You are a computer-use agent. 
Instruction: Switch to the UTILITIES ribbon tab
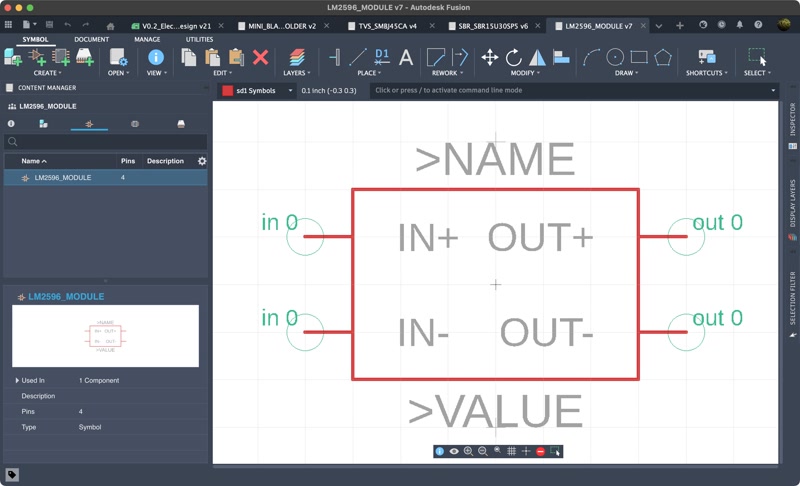tap(199, 39)
